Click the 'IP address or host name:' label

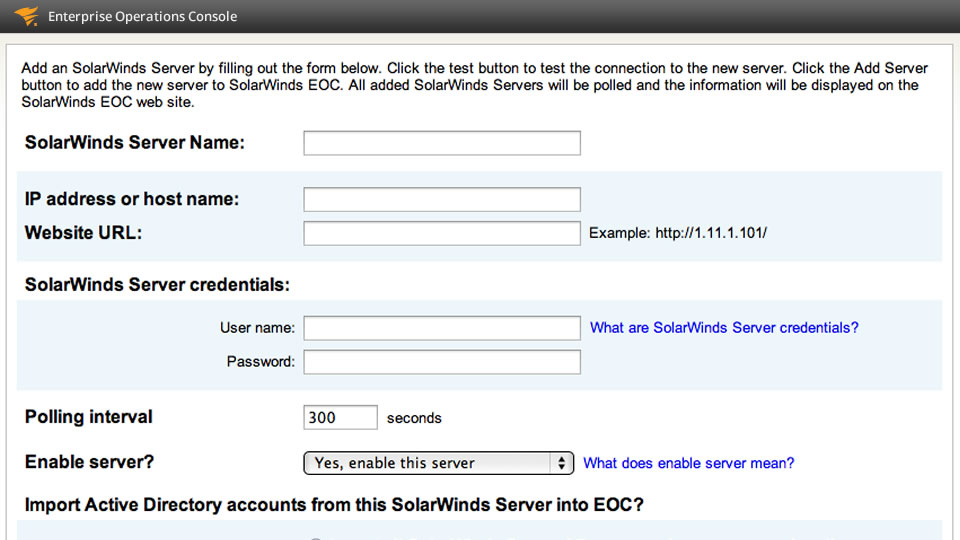coord(132,199)
